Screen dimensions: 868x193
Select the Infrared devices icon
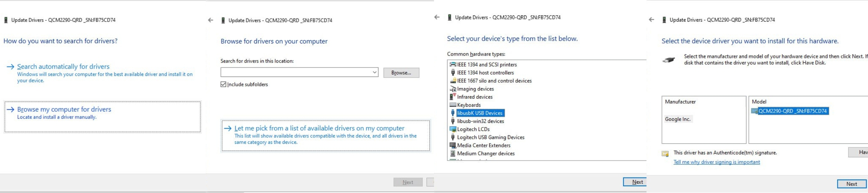[x=453, y=97]
